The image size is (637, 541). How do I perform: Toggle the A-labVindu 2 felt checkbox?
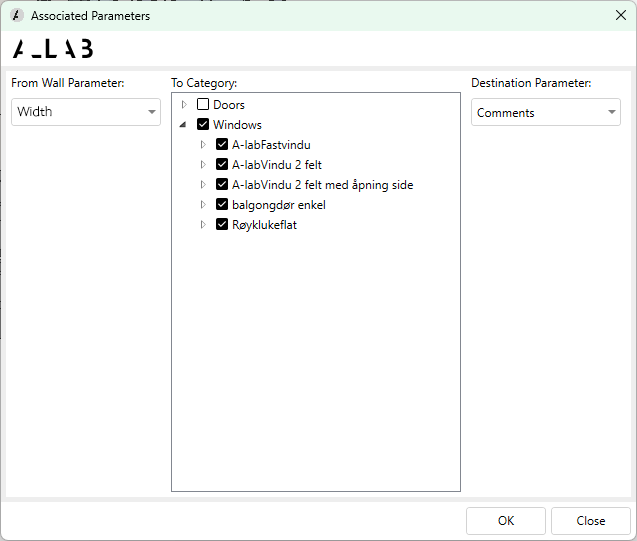tap(222, 165)
